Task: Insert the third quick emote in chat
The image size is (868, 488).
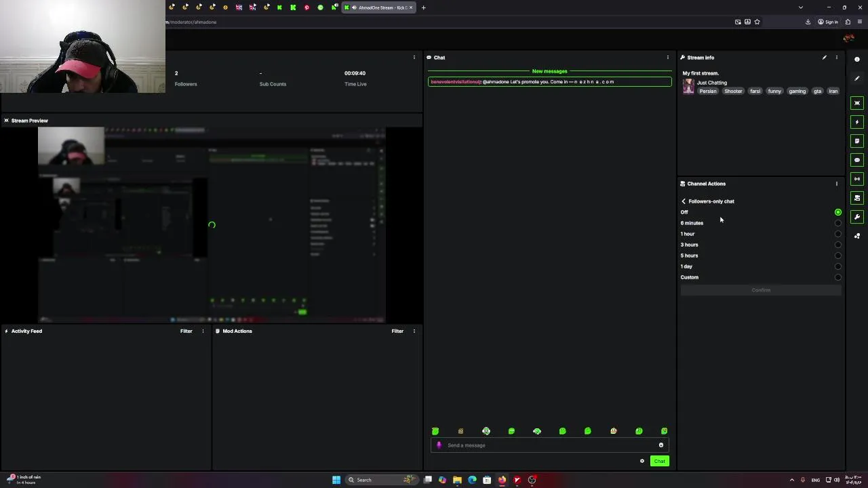Action: (x=486, y=431)
